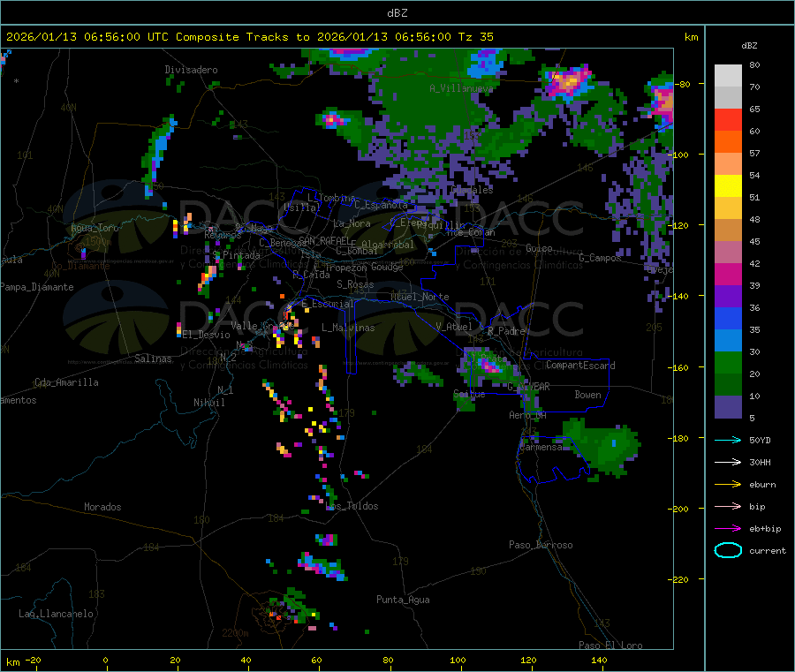Click the Nihuil map label

coord(208,403)
